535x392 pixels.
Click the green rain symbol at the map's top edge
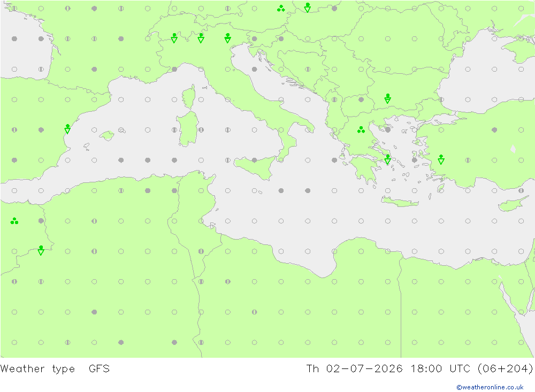tap(281, 8)
